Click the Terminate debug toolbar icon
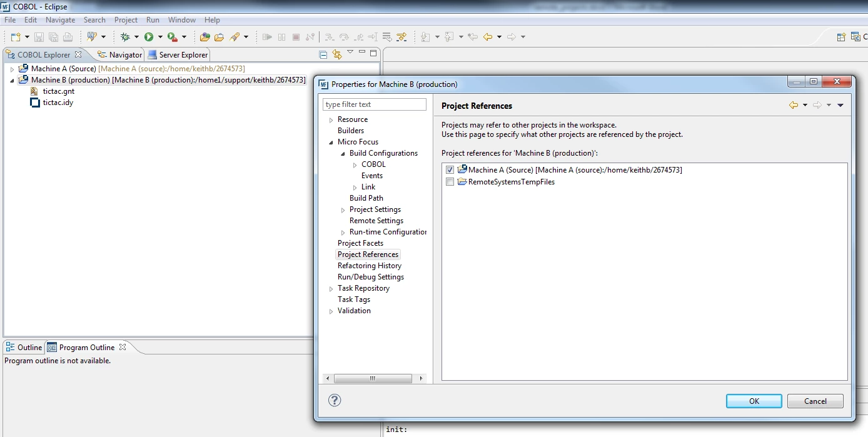 (x=296, y=37)
